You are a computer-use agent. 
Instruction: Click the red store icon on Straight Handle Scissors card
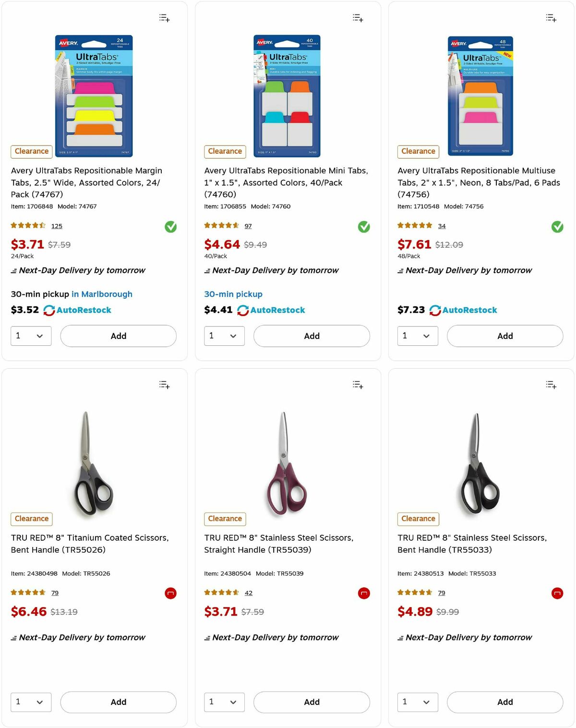coord(364,593)
